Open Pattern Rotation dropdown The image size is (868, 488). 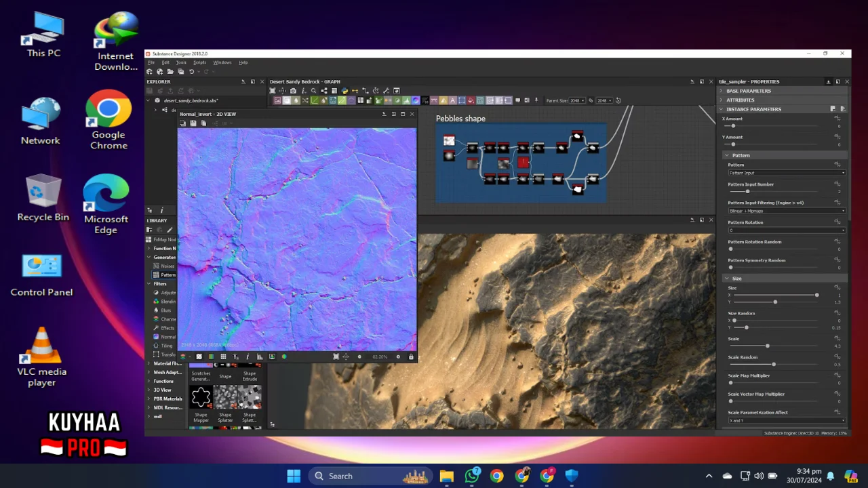[x=787, y=230]
